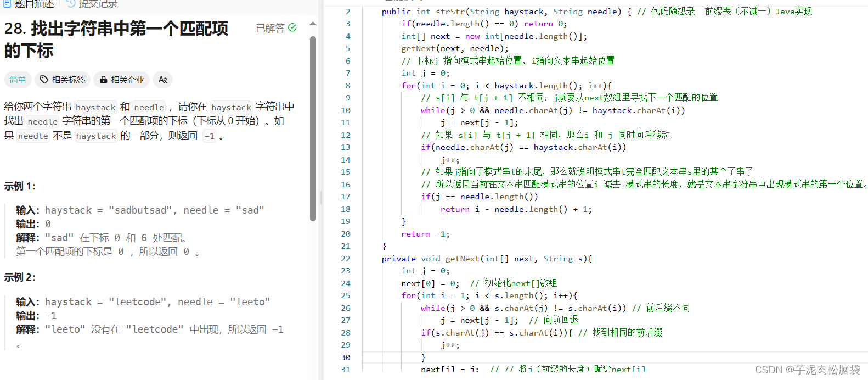Click the while loop condition on line 10
Screen dimensions: 868x380
(553, 110)
